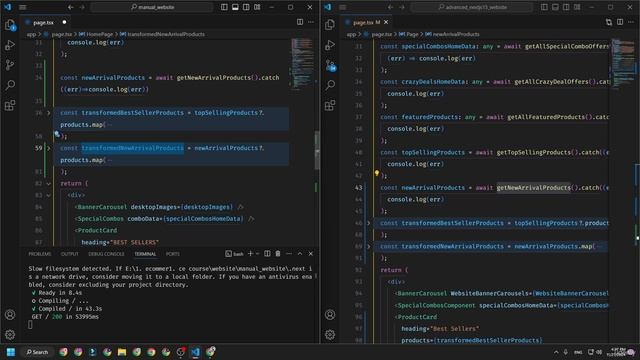Go back arrow in left window title bar
This screenshot has height=360, width=640.
point(71,7)
